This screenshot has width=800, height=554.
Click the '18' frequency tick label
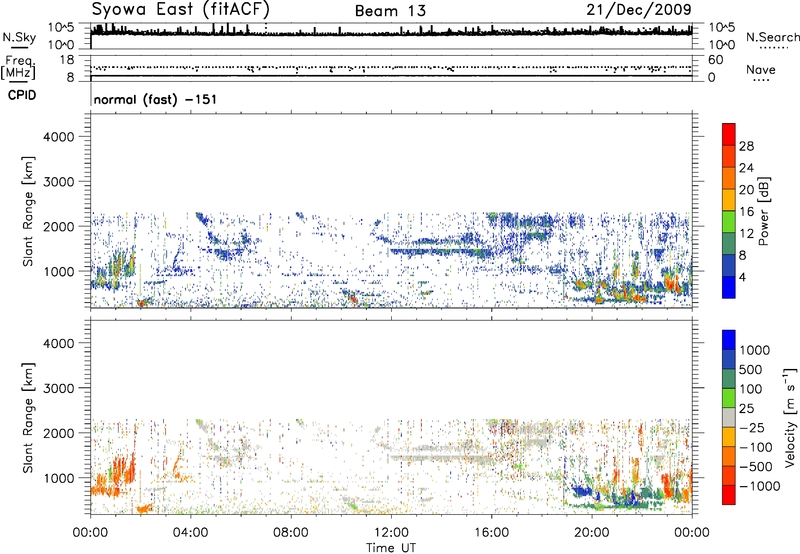[66, 60]
